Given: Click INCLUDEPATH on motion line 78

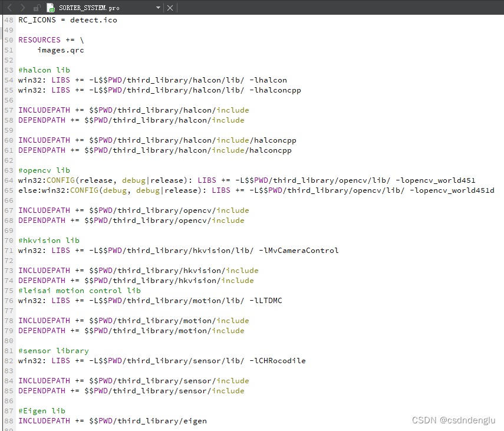Looking at the screenshot, I should click(44, 321).
